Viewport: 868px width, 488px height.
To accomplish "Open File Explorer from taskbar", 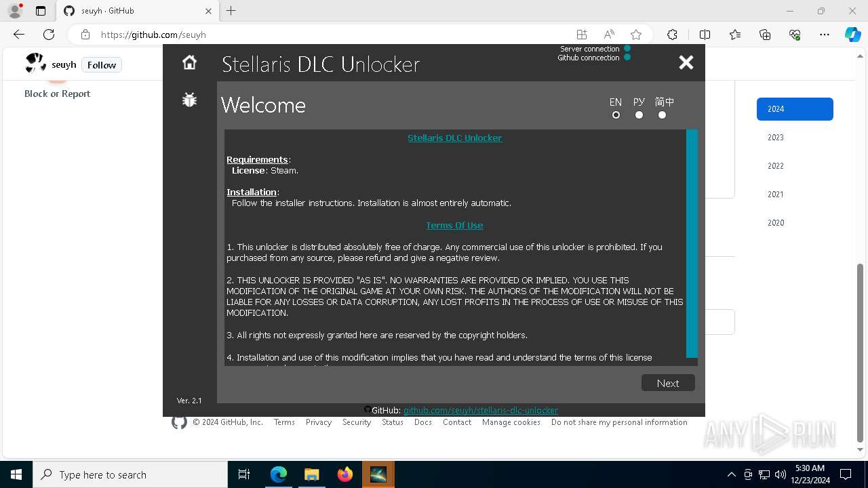I will [311, 474].
